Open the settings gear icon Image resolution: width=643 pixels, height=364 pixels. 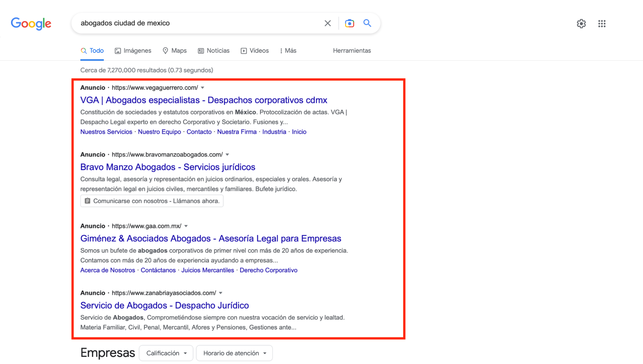tap(581, 23)
